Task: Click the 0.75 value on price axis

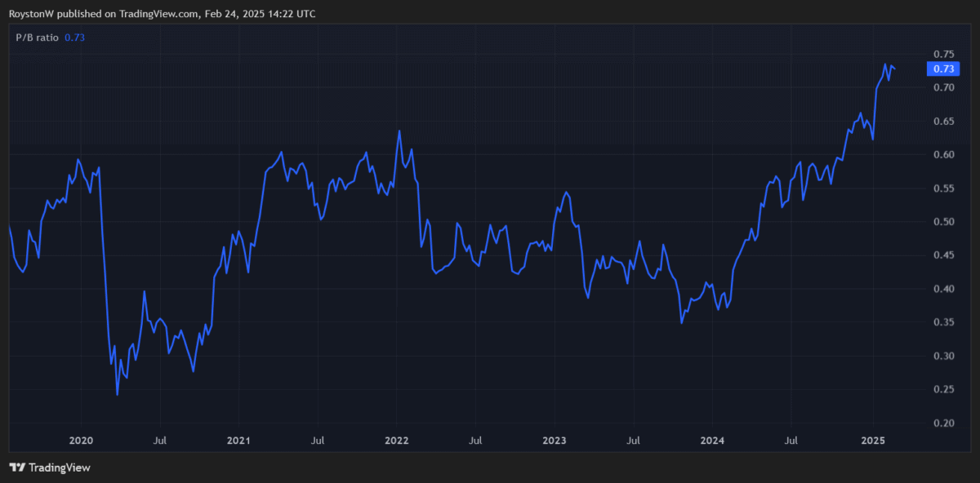Action: pos(945,54)
